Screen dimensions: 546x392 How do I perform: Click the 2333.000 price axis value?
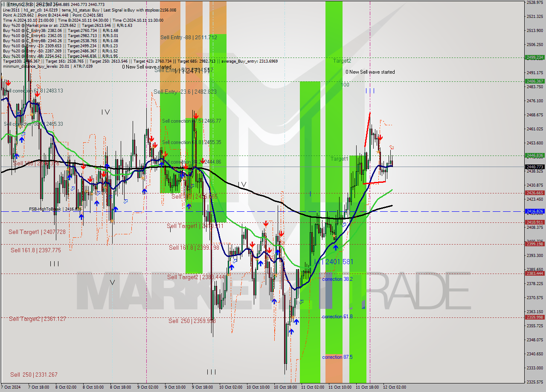coord(535,368)
